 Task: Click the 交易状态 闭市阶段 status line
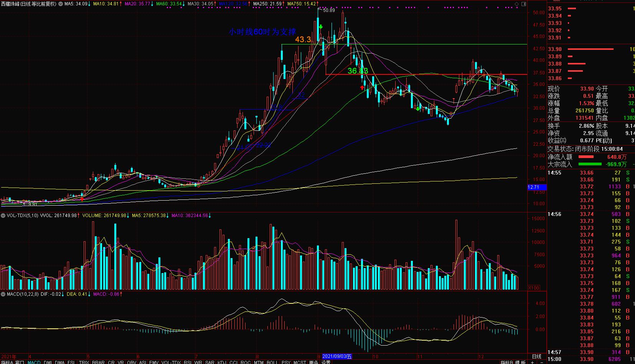tap(586, 149)
